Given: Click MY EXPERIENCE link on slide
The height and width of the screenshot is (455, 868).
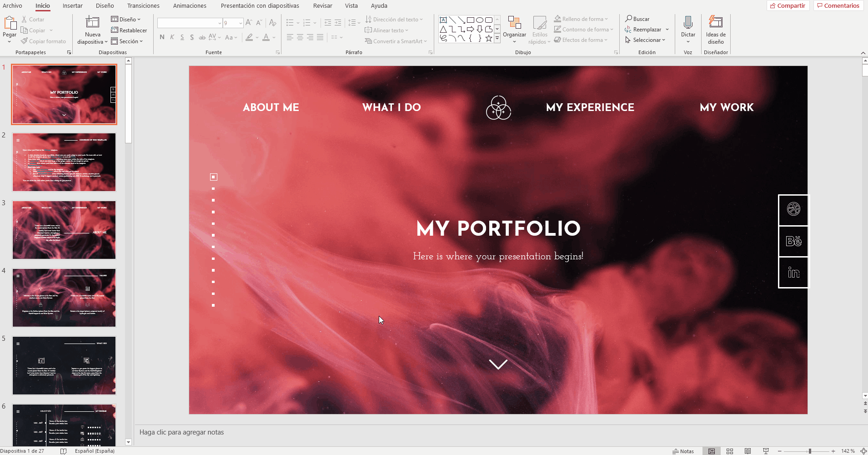Looking at the screenshot, I should tap(590, 107).
